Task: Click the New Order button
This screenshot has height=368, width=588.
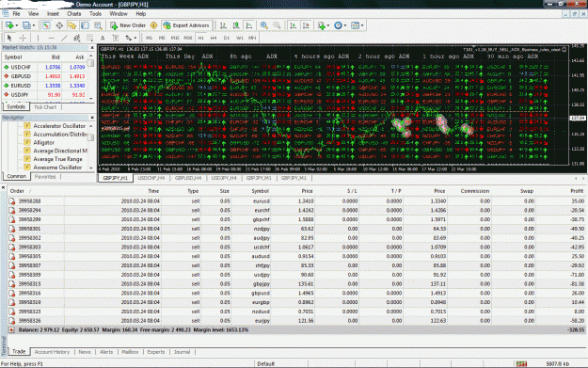Action: pos(128,25)
